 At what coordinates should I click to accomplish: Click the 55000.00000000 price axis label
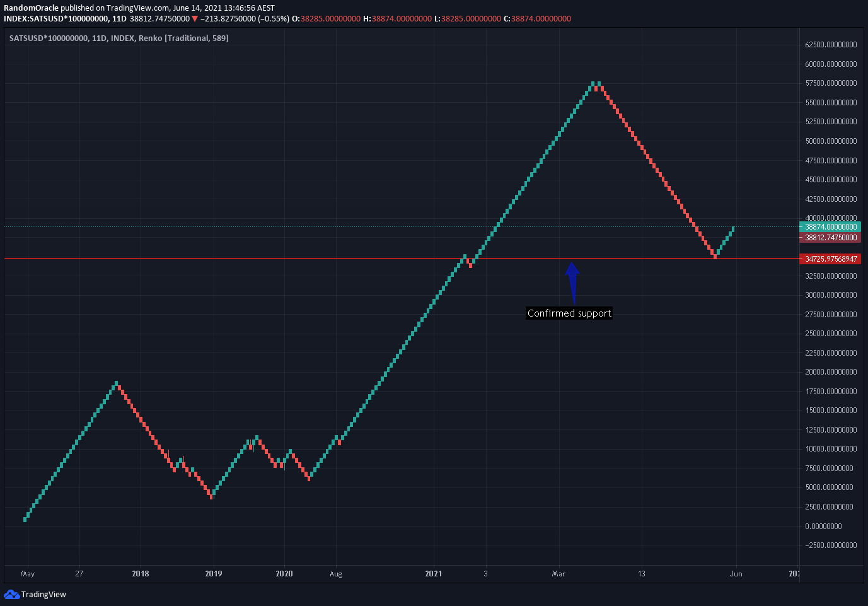coord(831,103)
